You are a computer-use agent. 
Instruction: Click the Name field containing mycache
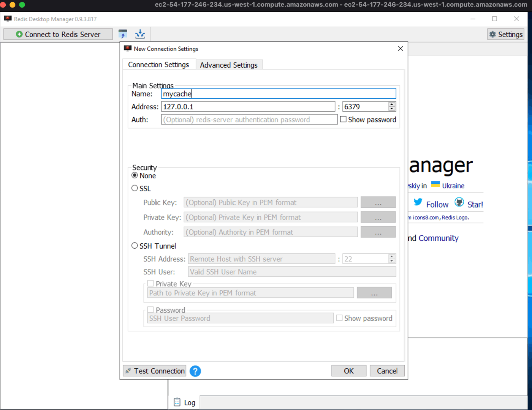279,94
